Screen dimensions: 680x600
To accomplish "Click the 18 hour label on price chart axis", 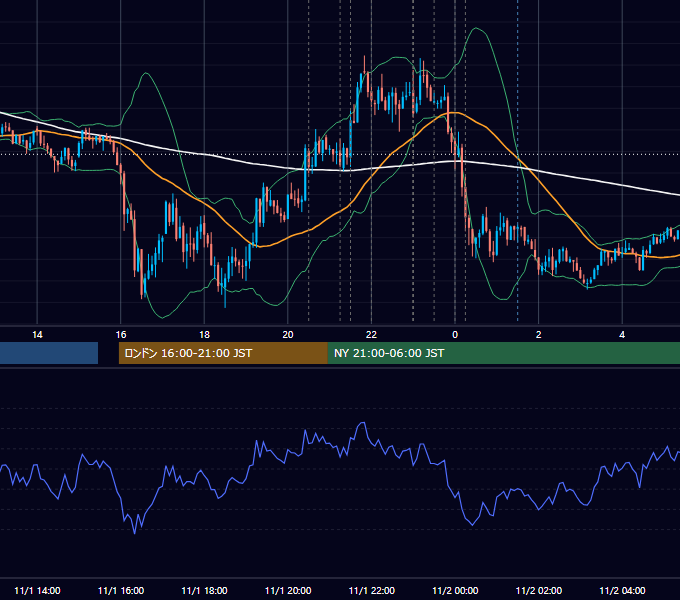I will coord(204,335).
